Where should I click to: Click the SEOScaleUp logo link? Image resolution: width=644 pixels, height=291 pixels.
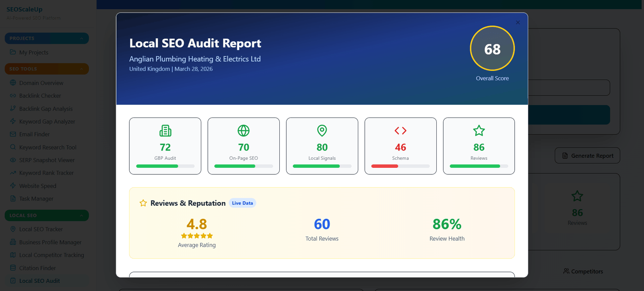(x=25, y=9)
